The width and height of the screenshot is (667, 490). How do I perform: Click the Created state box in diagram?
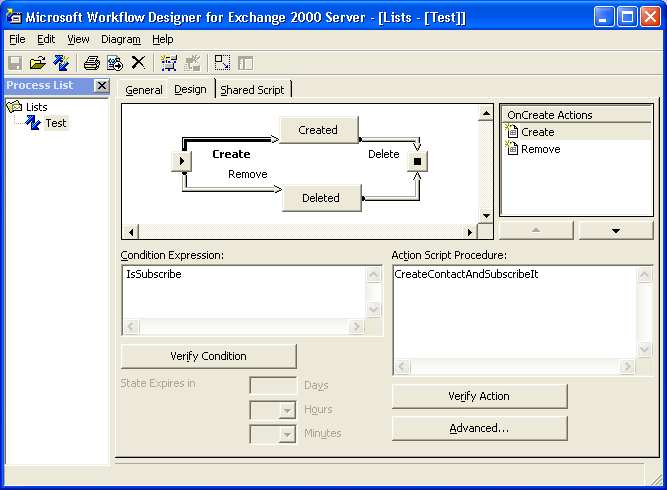click(x=318, y=130)
